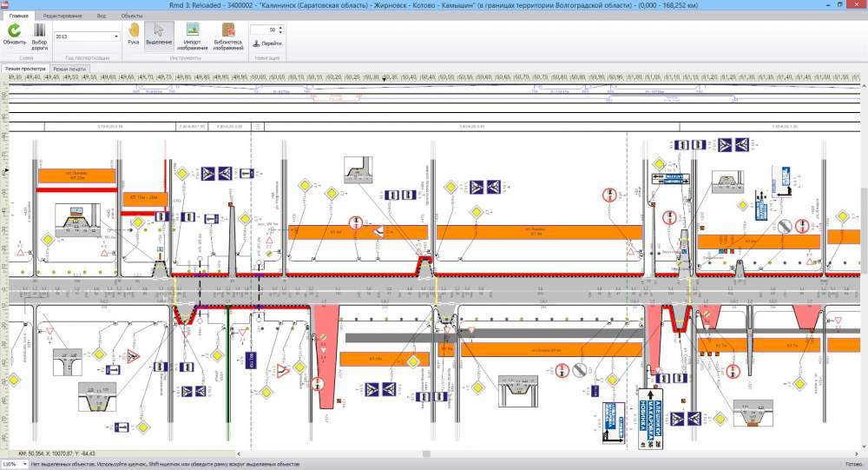Open the Вид ribbon tab
868x470 pixels.
(102, 16)
